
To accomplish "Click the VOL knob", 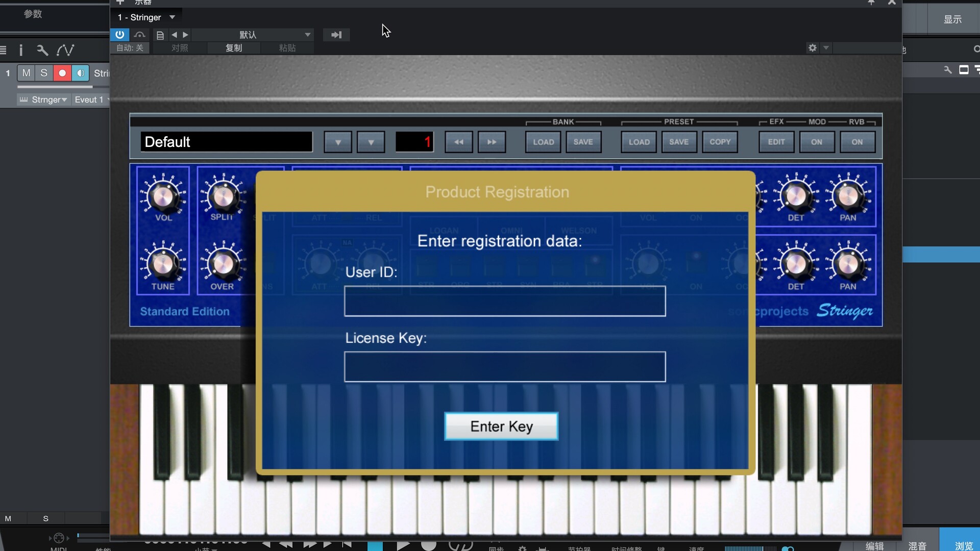I will point(163,196).
